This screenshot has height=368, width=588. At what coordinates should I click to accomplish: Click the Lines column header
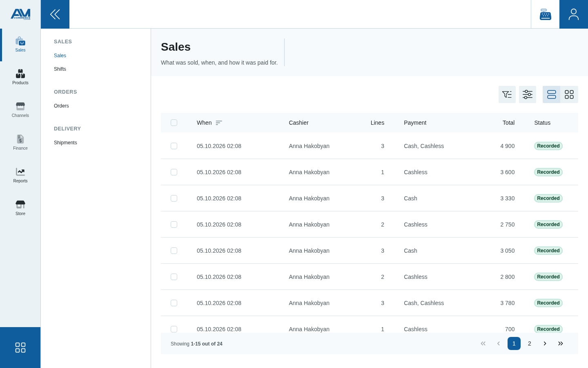click(377, 123)
